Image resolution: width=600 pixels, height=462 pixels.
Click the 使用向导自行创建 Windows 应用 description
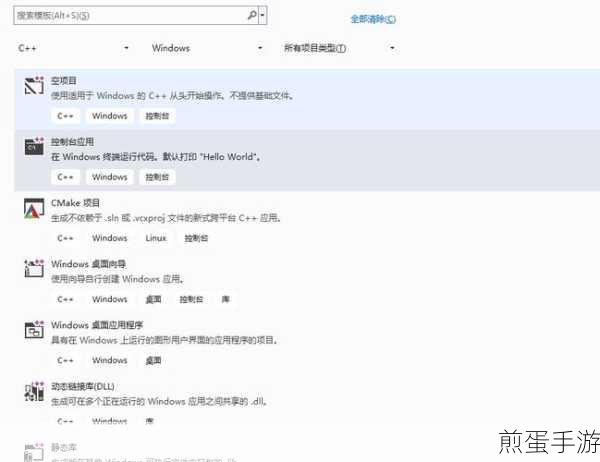[x=117, y=279]
